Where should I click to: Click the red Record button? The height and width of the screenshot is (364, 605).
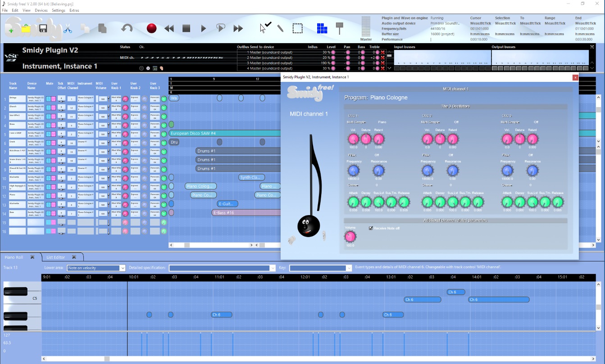click(151, 28)
